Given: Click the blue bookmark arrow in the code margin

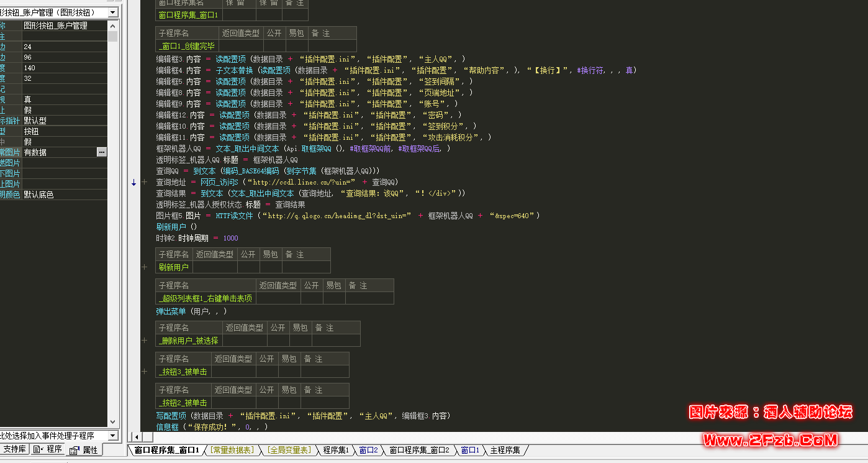Looking at the screenshot, I should coord(133,182).
